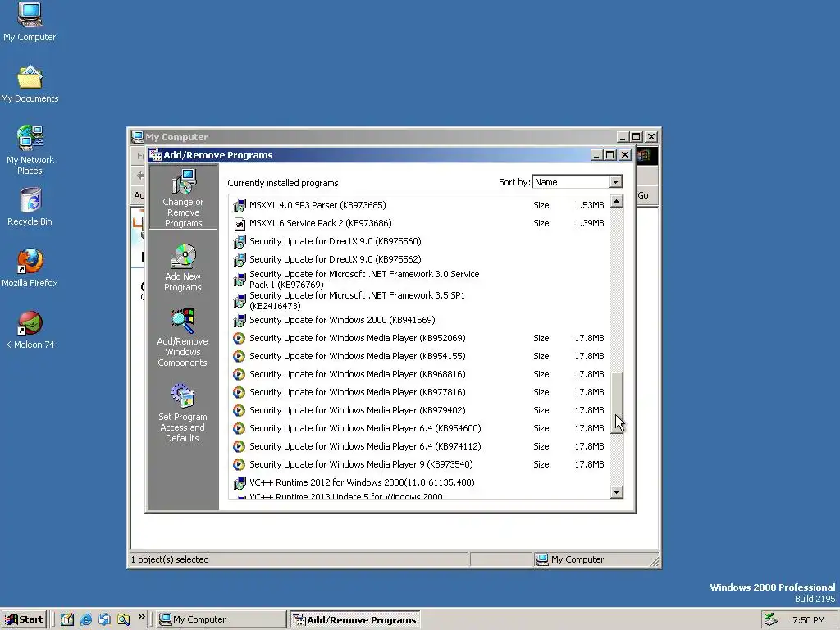The image size is (840, 630).
Task: Select Add New Programs sidebar button
Action: (183, 267)
